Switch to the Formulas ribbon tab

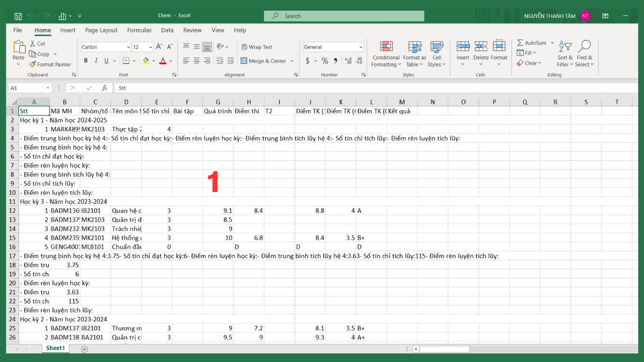click(139, 30)
